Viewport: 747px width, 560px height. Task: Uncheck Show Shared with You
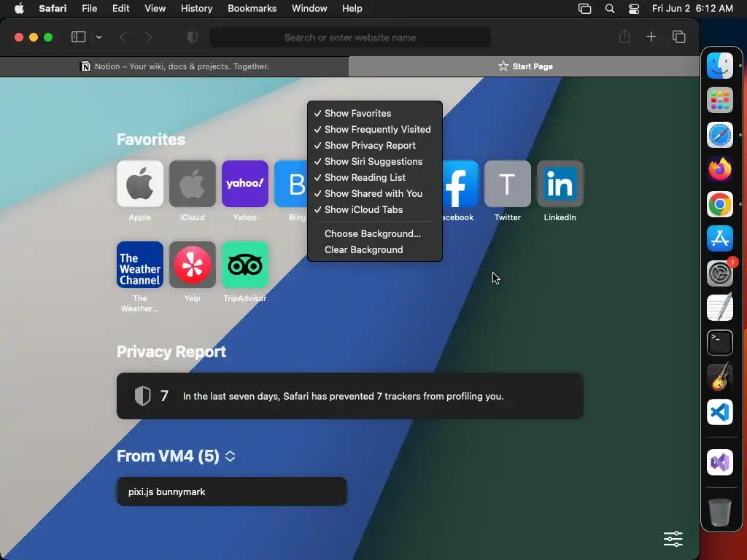pos(374,194)
